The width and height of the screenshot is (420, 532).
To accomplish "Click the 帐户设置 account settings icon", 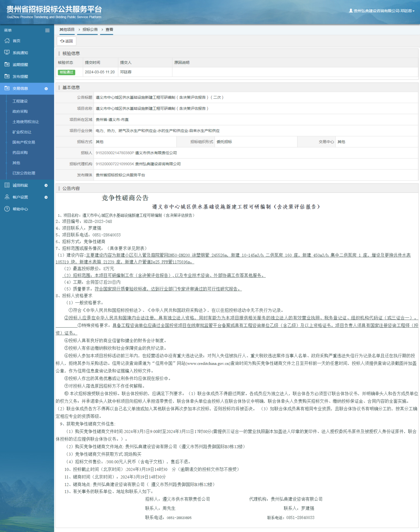I will point(7,197).
